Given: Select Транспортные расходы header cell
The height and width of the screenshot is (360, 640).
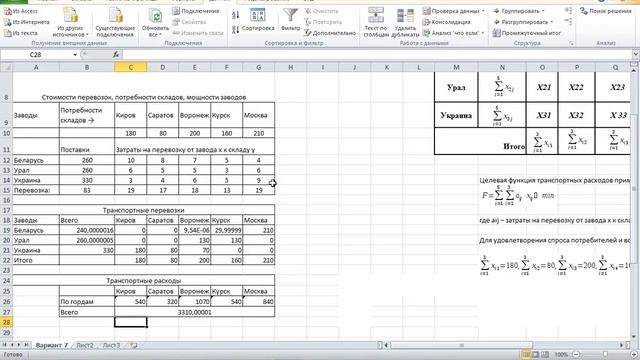Looking at the screenshot, I should (x=144, y=281).
